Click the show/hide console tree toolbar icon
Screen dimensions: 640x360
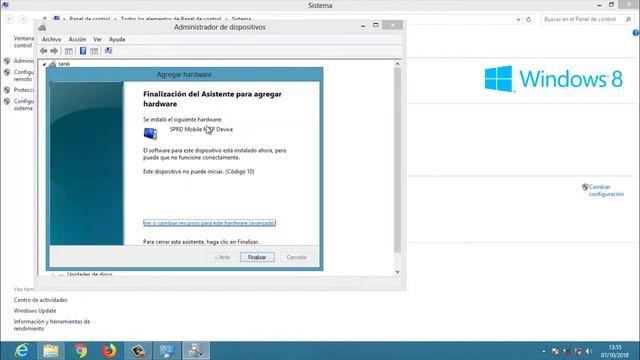click(x=69, y=51)
